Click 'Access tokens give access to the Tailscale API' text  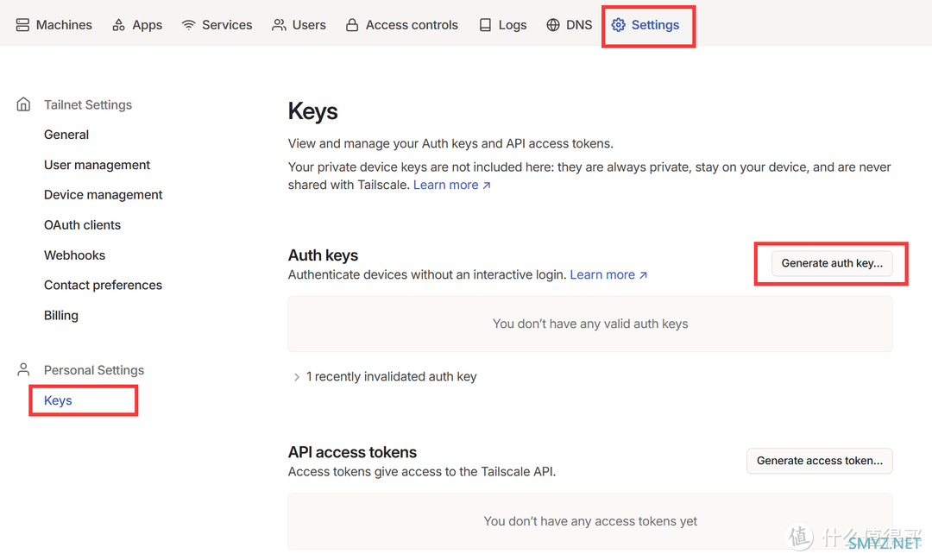point(422,471)
